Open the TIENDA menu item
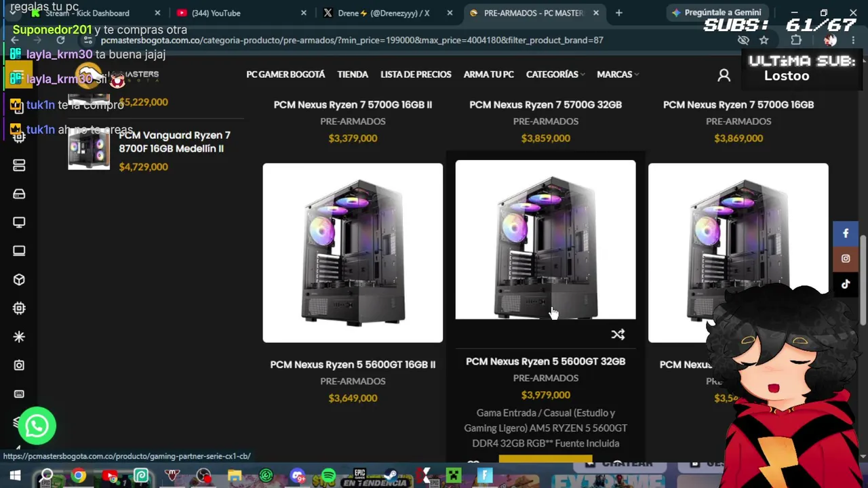 click(353, 75)
